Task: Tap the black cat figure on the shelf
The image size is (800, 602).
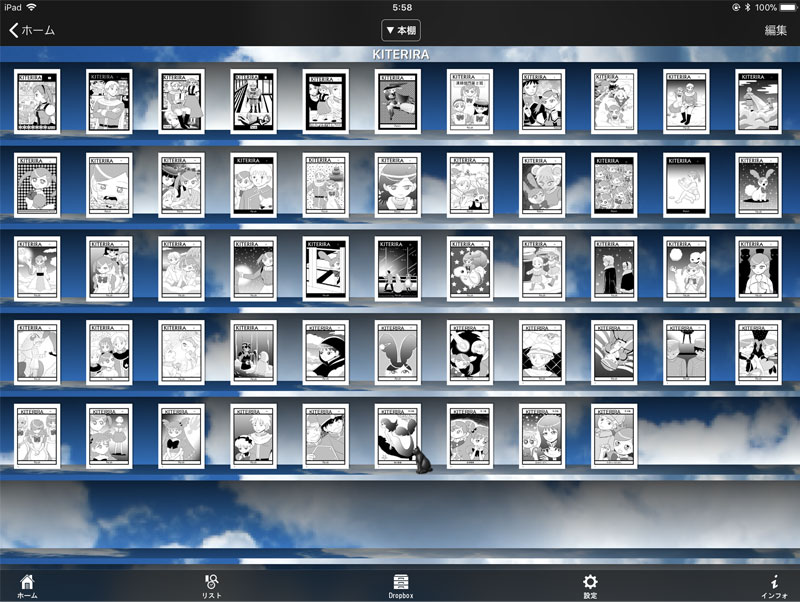Action: point(421,461)
